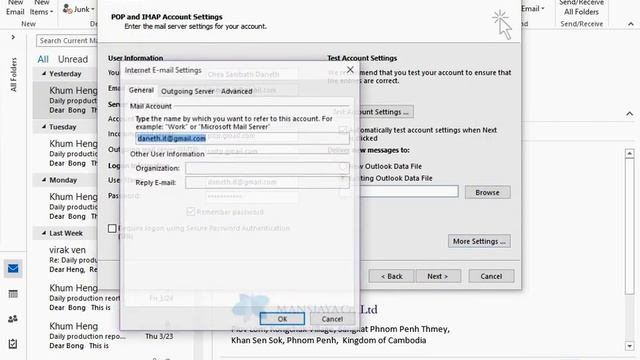Click reading pane scrollbar up arrow

(629, 154)
